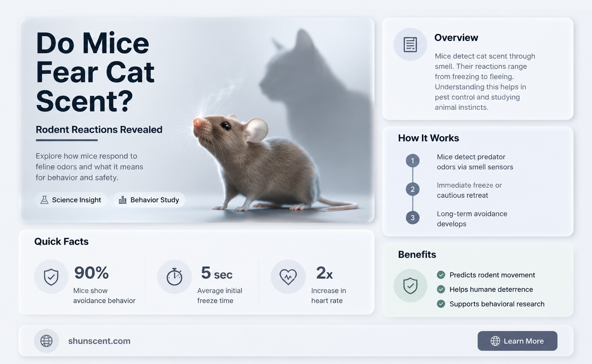The width and height of the screenshot is (592, 364).
Task: Click the Overview heading
Action: point(456,38)
